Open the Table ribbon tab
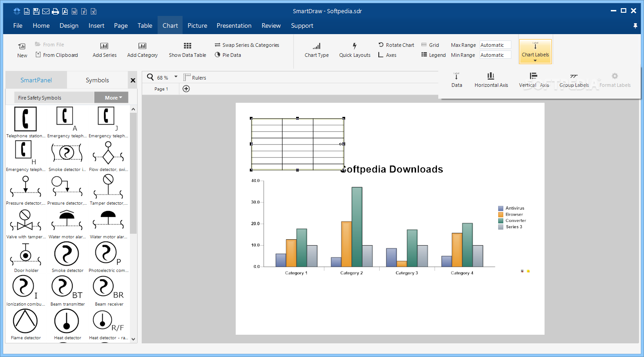 pos(145,25)
